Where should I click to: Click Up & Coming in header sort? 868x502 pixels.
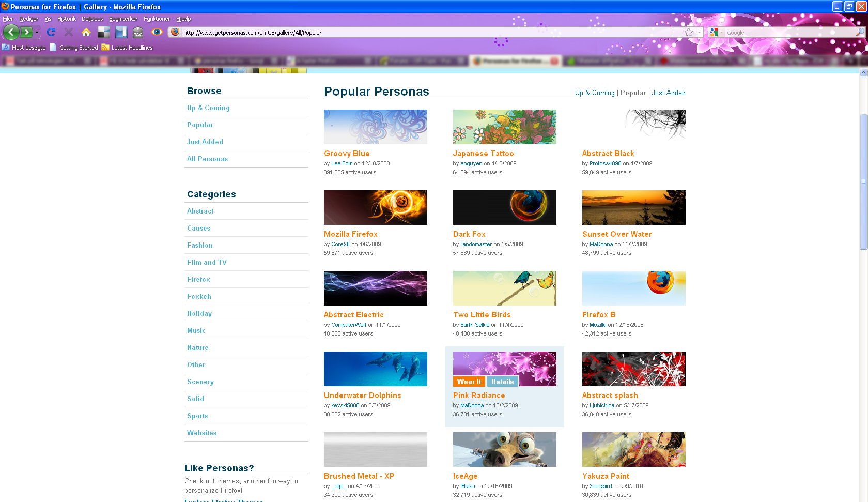pyautogui.click(x=595, y=93)
